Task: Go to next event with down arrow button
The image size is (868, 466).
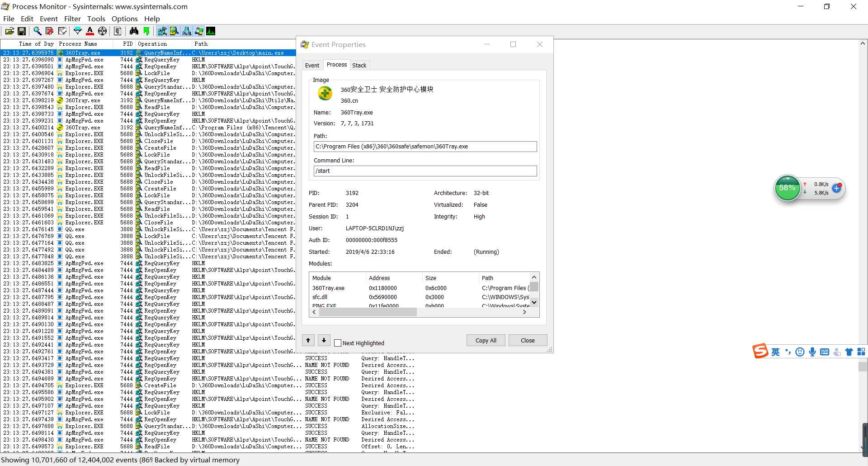Action: (x=324, y=340)
